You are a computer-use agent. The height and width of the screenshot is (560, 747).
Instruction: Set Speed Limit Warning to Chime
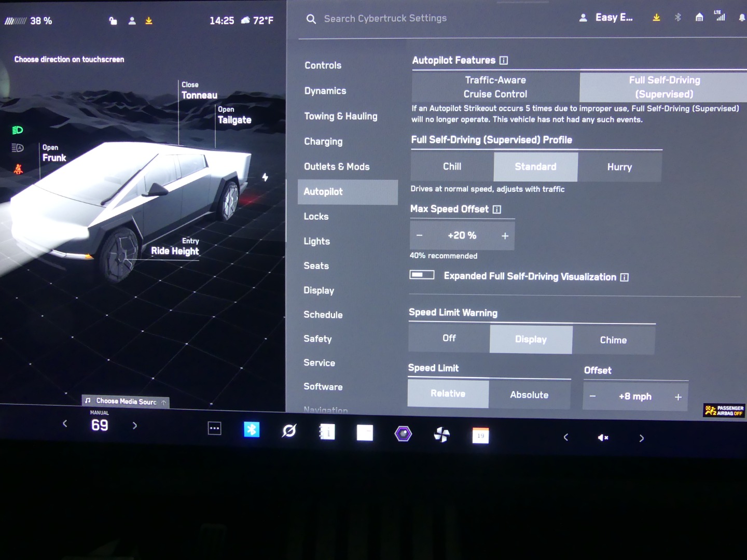point(613,340)
